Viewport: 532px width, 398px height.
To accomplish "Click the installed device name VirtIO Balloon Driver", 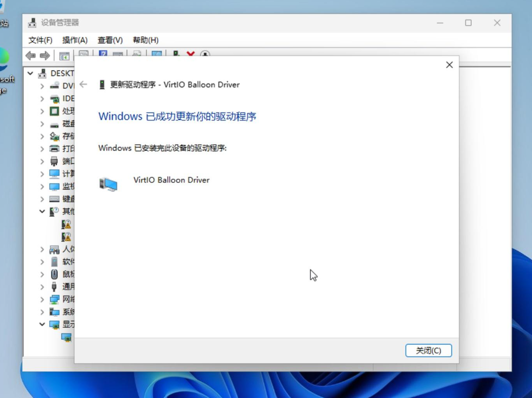I will click(171, 180).
